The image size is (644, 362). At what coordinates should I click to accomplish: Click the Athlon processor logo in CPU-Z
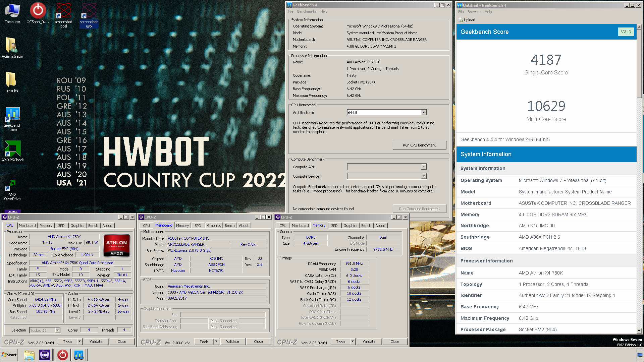(116, 246)
